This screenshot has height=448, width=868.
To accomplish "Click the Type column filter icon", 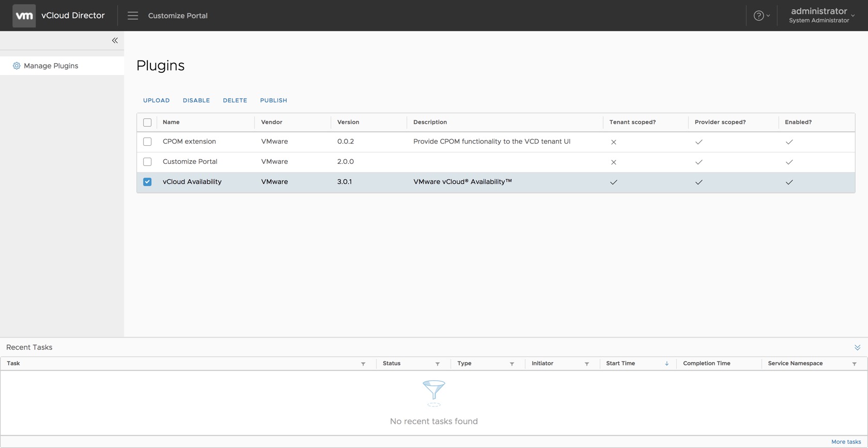I will point(512,364).
